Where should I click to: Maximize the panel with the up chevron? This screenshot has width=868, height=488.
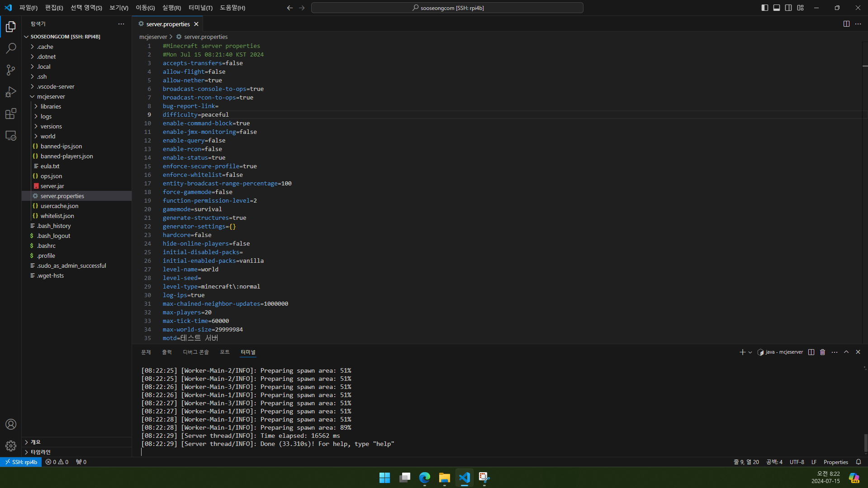pos(846,352)
